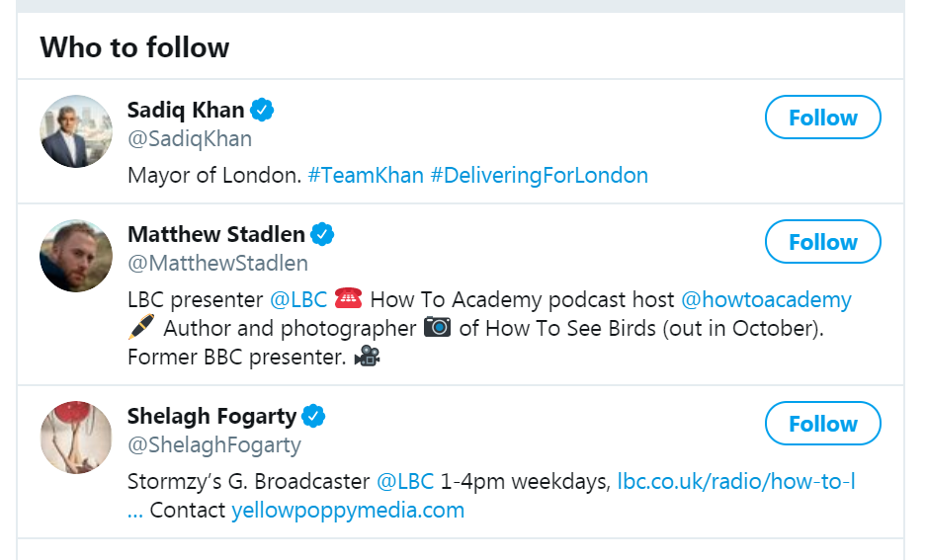Visit @LBC mention in Shelagh Fogarty's bio
The height and width of the screenshot is (560, 926).
point(405,482)
